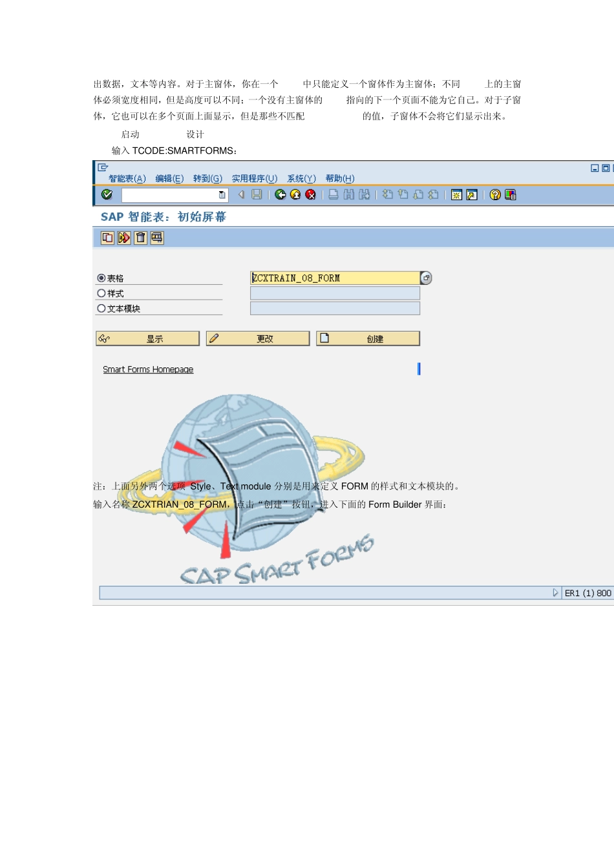This screenshot has height=868, width=614.
Task: Click the empty 样式 input field
Action: click(335, 293)
